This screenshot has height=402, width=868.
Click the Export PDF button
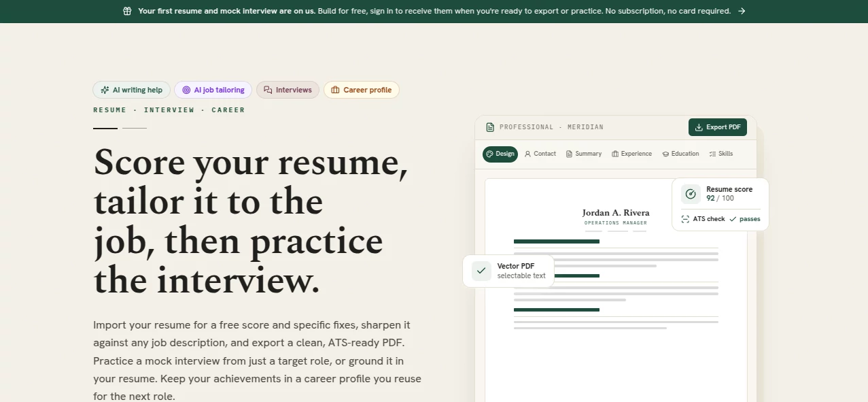pyautogui.click(x=718, y=127)
